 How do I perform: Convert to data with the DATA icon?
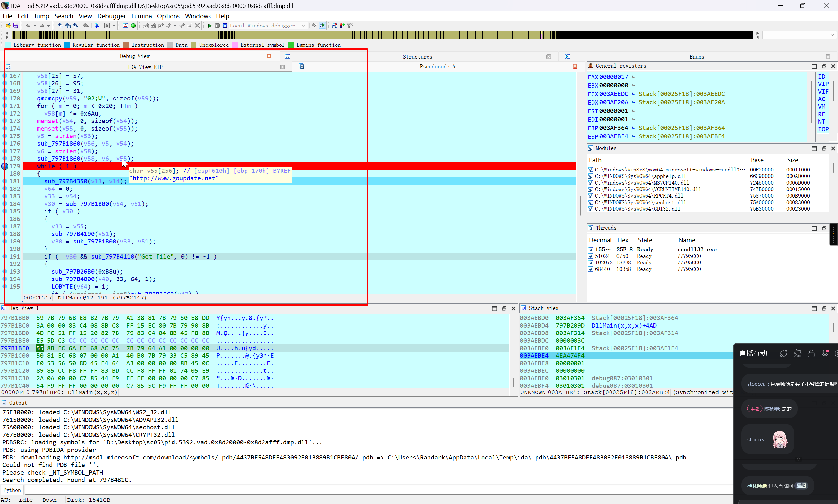(x=154, y=26)
